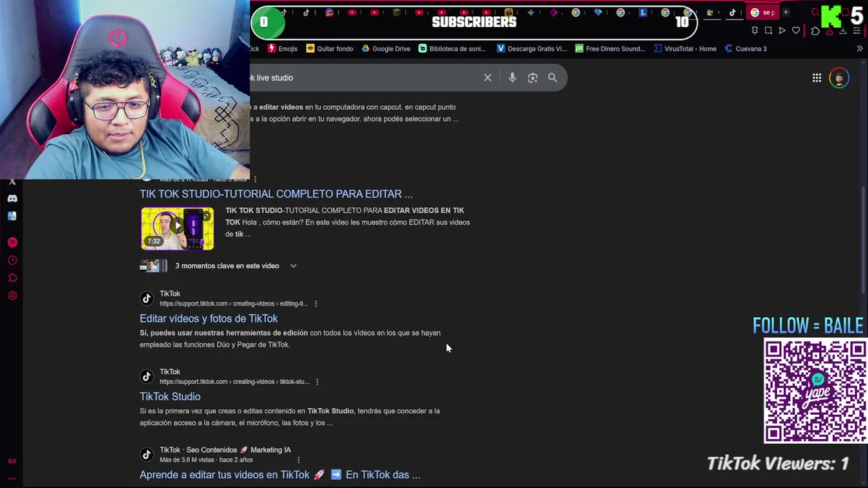Start voice search with the microphone
This screenshot has width=868, height=488.
click(513, 78)
